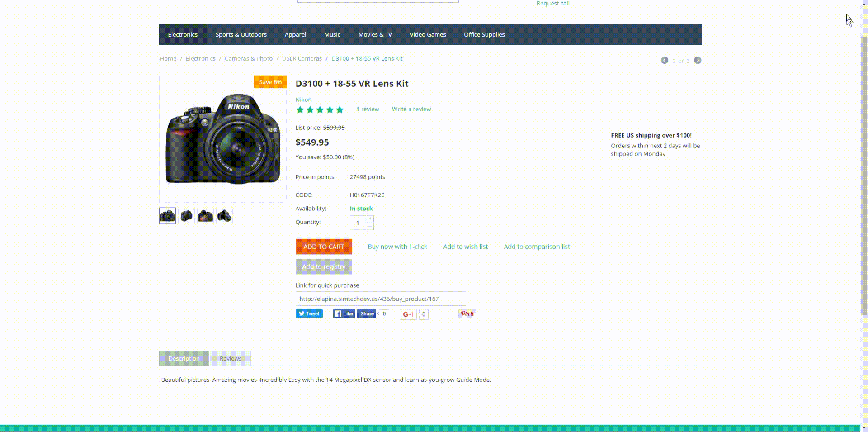Switch to the Description tab
The image size is (868, 432).
click(184, 358)
